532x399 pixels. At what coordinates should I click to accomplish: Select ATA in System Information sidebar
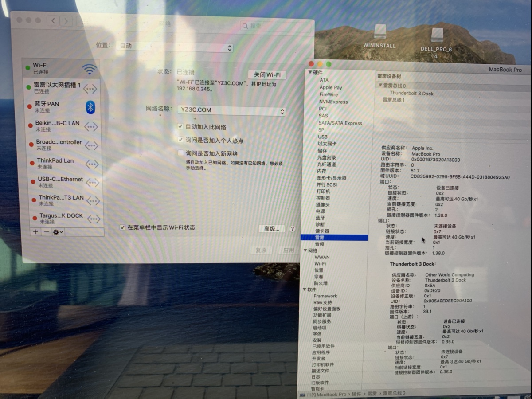[x=324, y=80]
